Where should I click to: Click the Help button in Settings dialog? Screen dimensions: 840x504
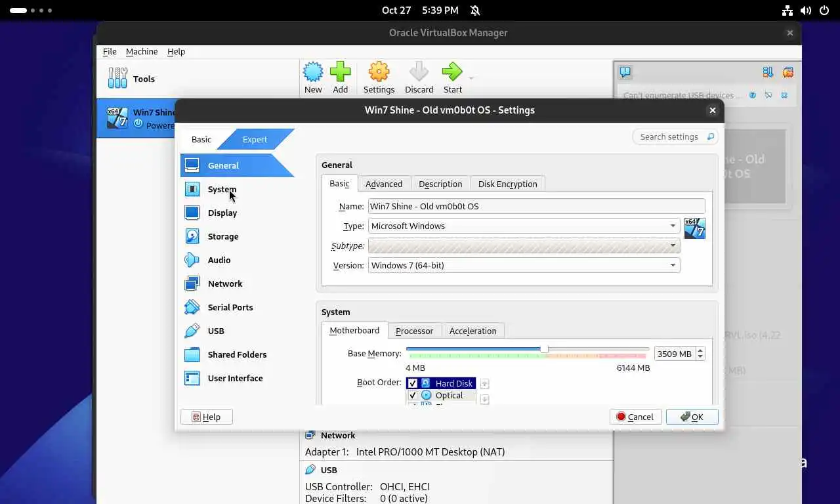(206, 417)
